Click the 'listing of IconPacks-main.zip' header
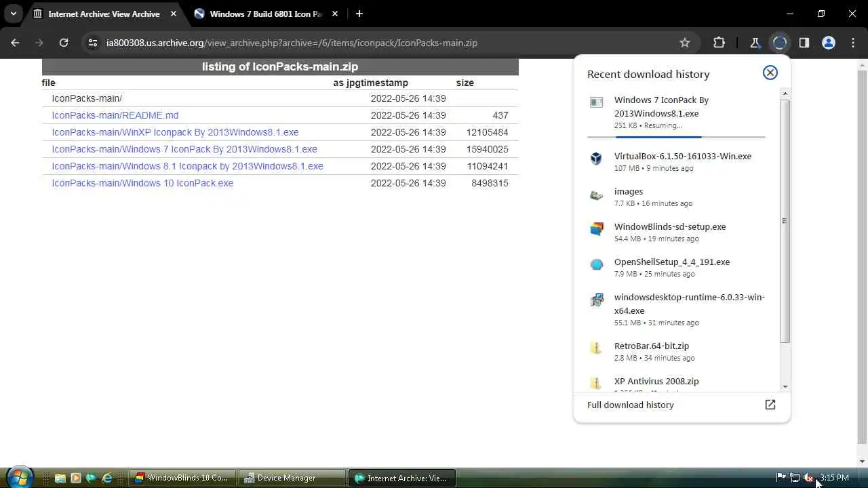The height and width of the screenshot is (488, 868). pos(280,66)
